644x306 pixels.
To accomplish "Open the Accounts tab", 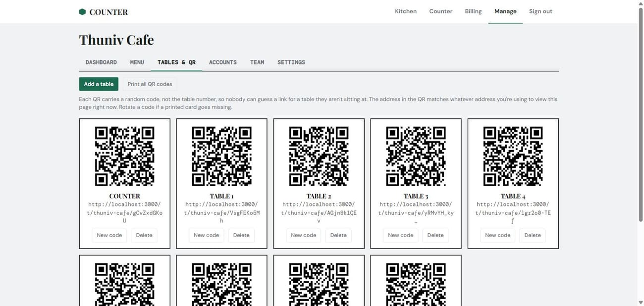I will click(223, 62).
